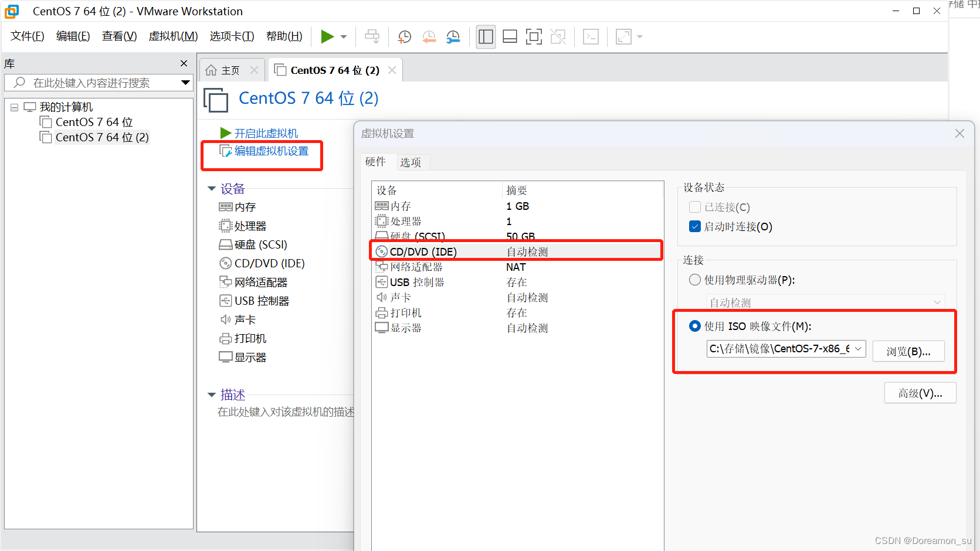Select 内存 row in settings hardware list
This screenshot has height=551, width=980.
tap(517, 206)
